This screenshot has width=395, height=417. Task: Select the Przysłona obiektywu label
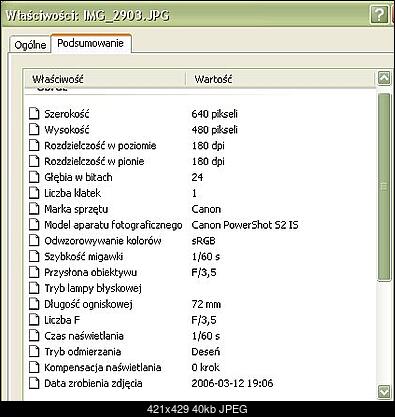click(90, 272)
